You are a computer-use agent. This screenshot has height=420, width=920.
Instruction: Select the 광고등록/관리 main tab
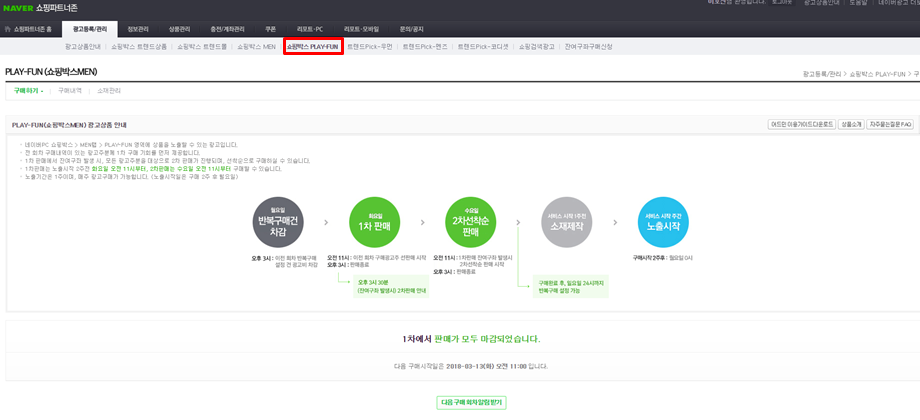(x=89, y=29)
